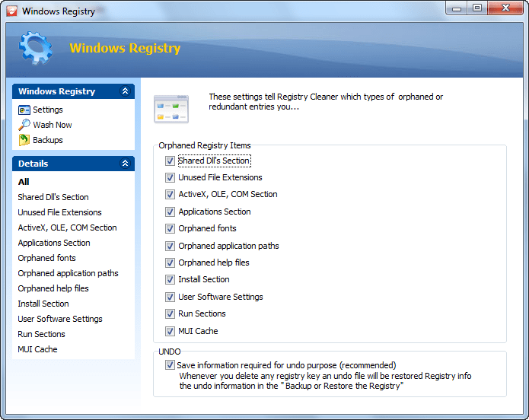529x420 pixels.
Task: Select User Software Settings in Details list
Action: point(60,319)
